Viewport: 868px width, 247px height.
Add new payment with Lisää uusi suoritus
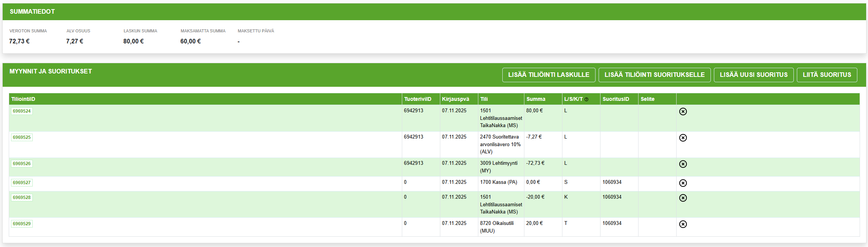(x=753, y=75)
